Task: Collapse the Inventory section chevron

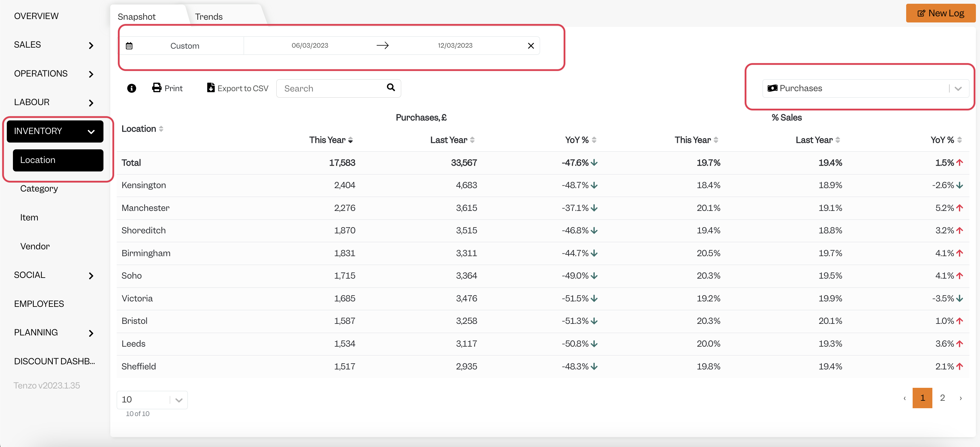Action: point(91,132)
